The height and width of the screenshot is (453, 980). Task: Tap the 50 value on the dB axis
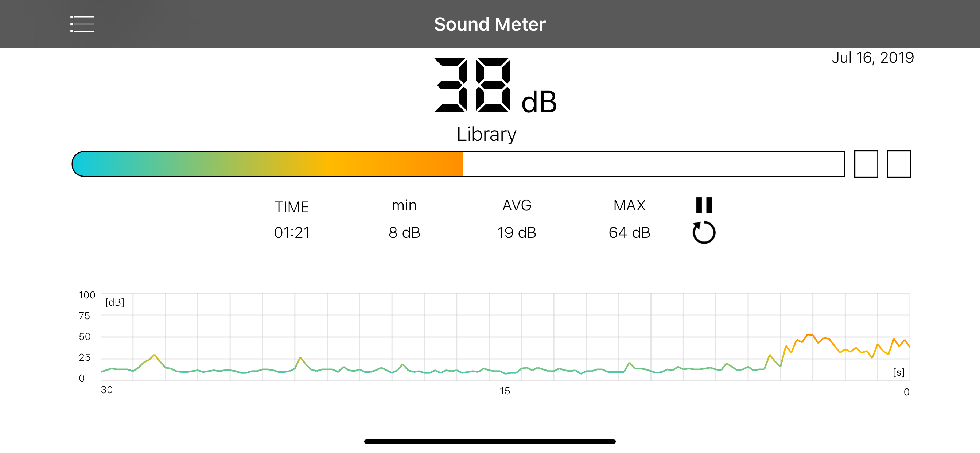click(x=85, y=337)
